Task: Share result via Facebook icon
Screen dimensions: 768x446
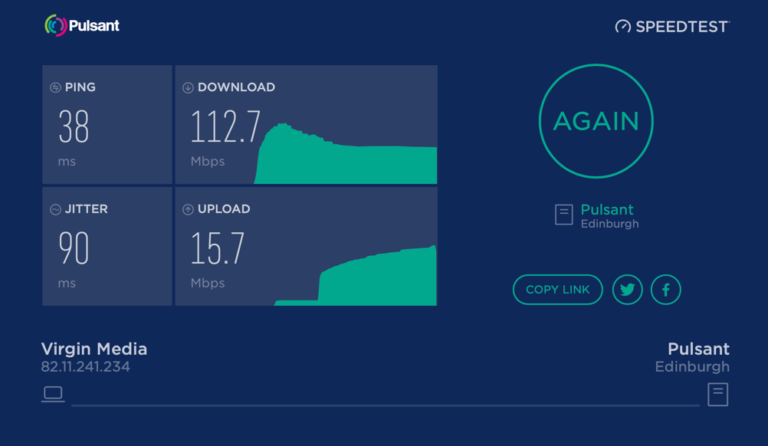Action: click(666, 289)
